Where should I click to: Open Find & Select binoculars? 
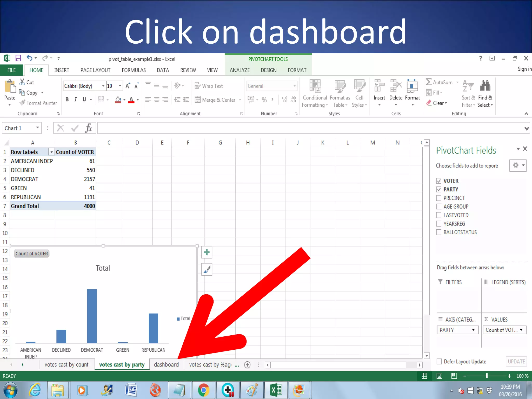485,94
